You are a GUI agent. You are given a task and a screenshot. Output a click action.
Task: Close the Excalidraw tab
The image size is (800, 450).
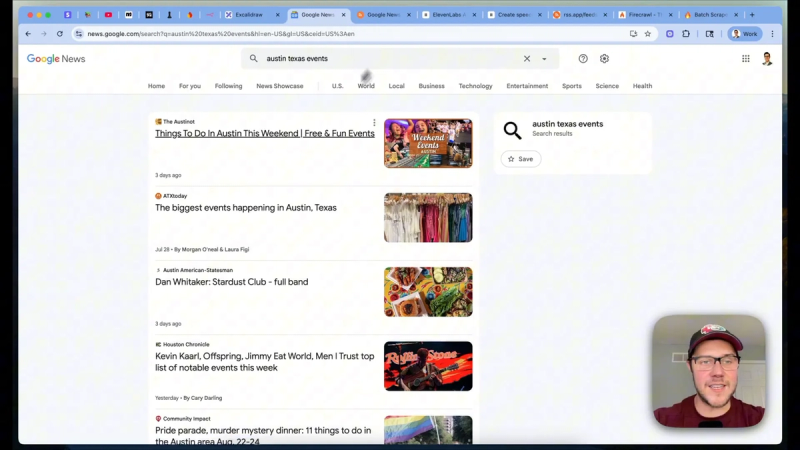pyautogui.click(x=278, y=15)
